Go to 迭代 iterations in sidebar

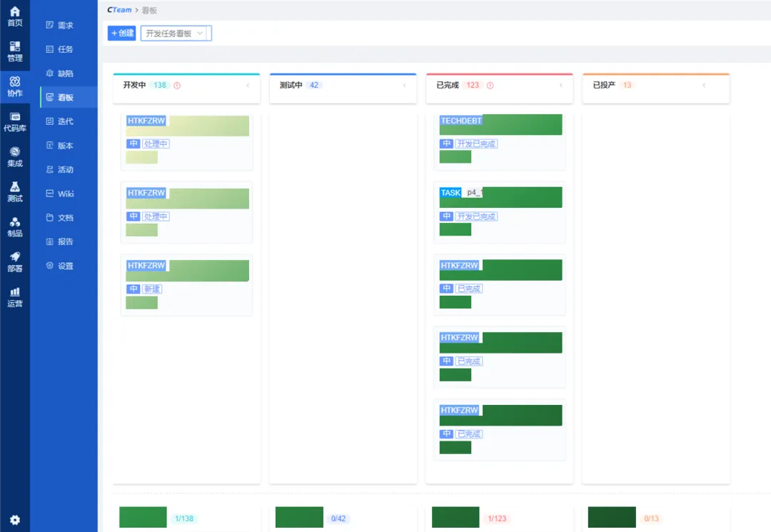[64, 121]
